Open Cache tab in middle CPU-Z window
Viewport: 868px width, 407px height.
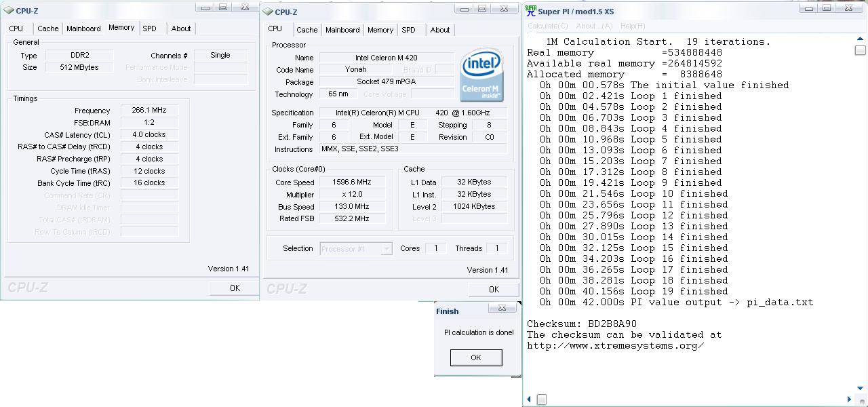(x=307, y=30)
